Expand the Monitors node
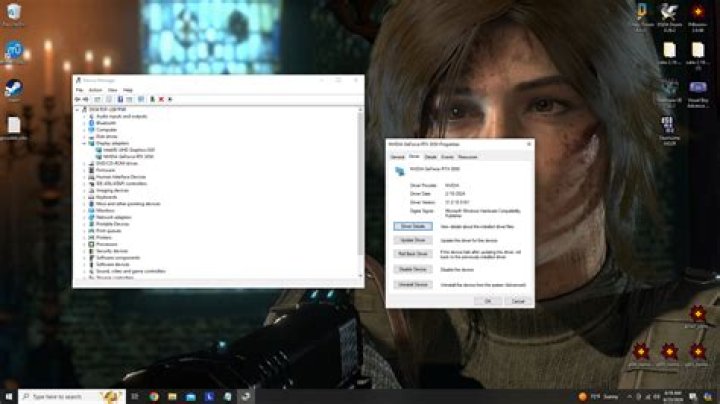 (84, 210)
